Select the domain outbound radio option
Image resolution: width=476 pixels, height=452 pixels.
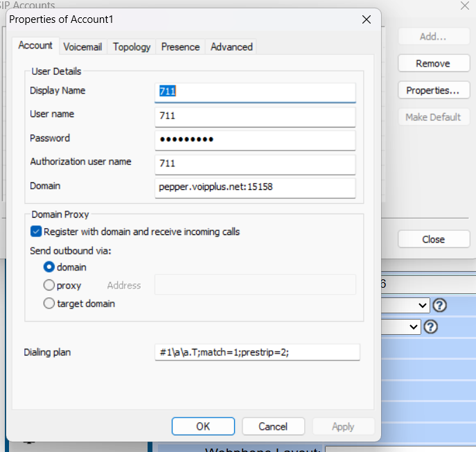pos(49,267)
